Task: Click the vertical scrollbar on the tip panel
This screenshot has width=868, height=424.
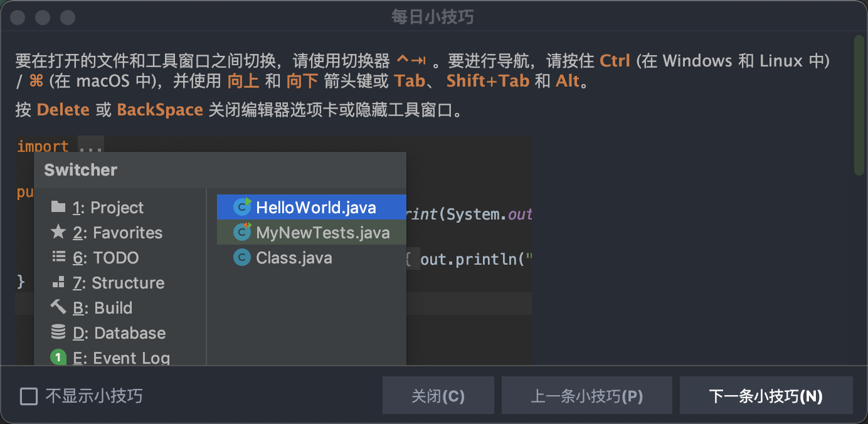Action: (859, 105)
